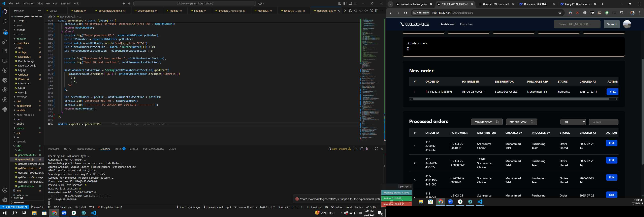
Task: Expand the routes folder
Action: pos(20,128)
